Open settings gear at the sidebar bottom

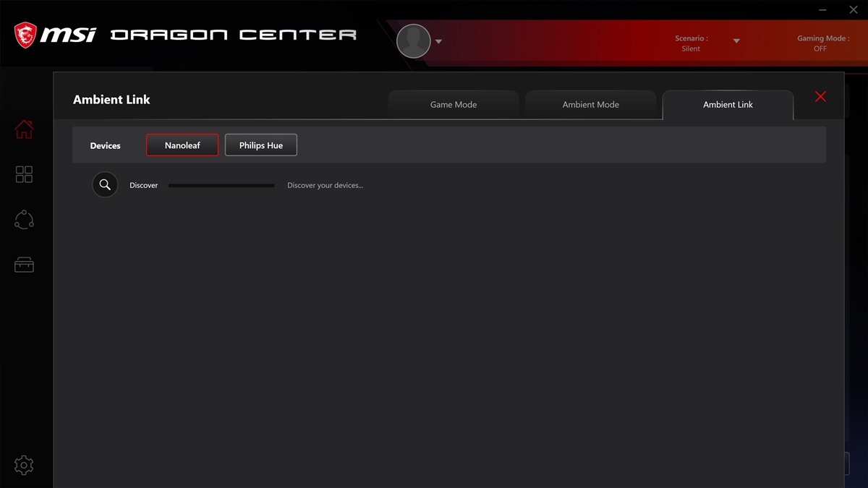click(24, 465)
